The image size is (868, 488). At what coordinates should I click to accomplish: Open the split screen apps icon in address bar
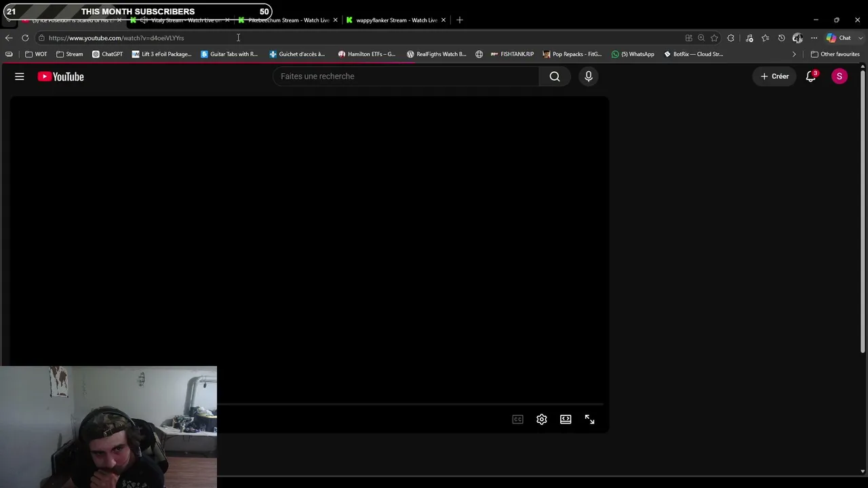coord(689,38)
